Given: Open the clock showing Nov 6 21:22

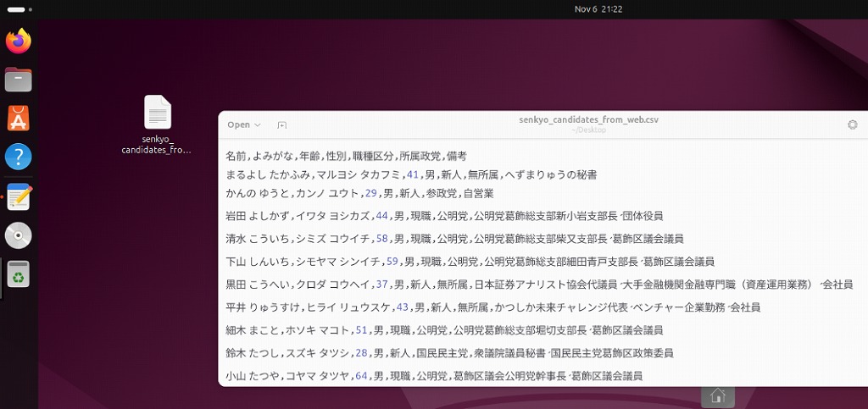Looking at the screenshot, I should coord(598,9).
